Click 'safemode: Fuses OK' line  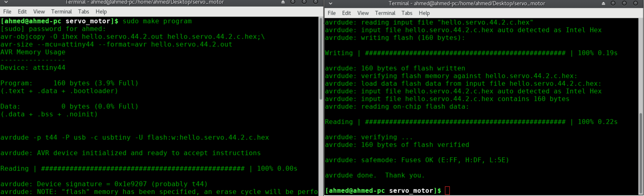(x=417, y=160)
